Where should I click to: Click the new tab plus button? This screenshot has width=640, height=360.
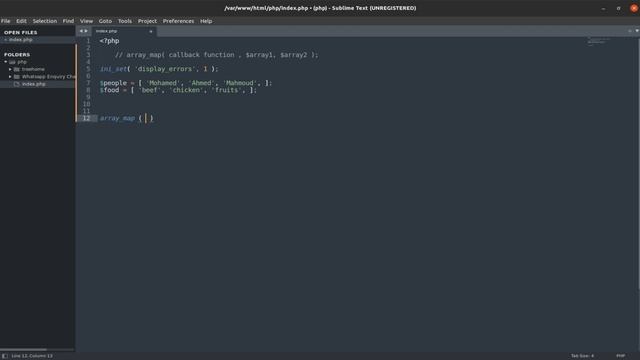(x=630, y=31)
